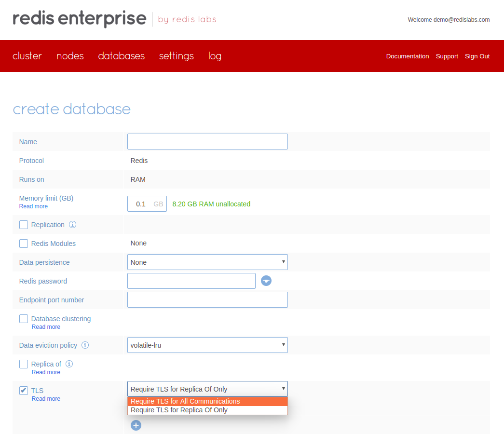The width and height of the screenshot is (504, 434).
Task: Select Require TLS for All Communications option
Action: click(207, 401)
